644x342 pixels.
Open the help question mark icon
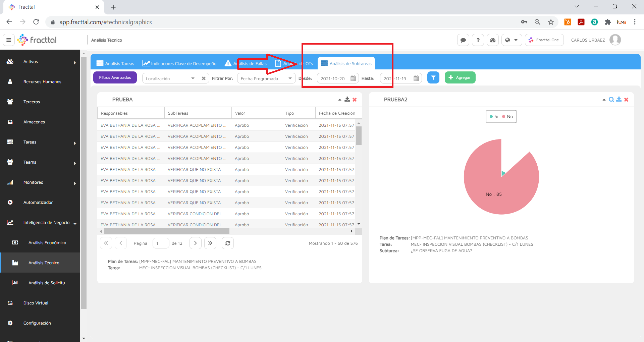tap(478, 40)
